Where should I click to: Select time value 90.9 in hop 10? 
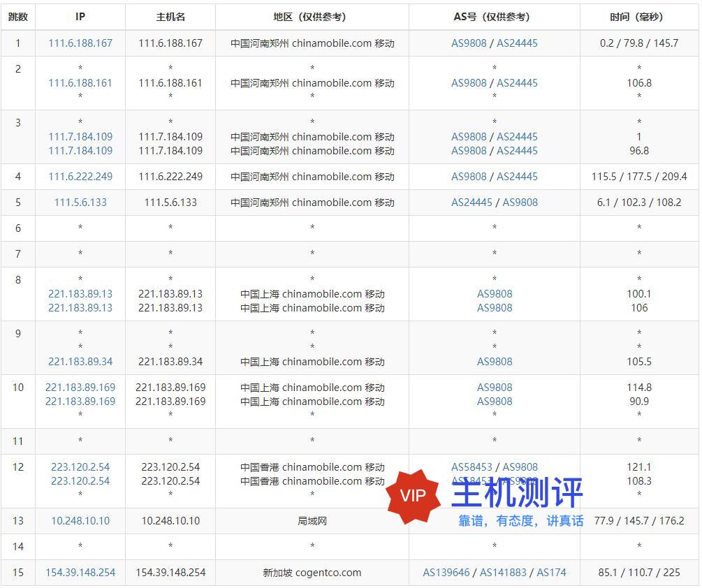pos(639,401)
